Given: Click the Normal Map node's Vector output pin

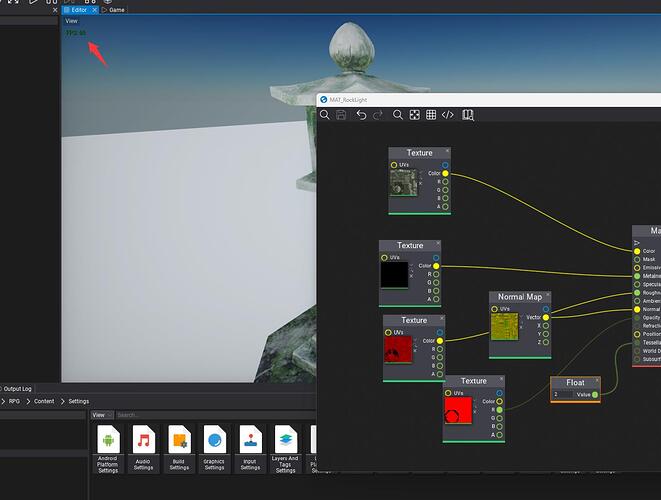Looking at the screenshot, I should coord(545,317).
